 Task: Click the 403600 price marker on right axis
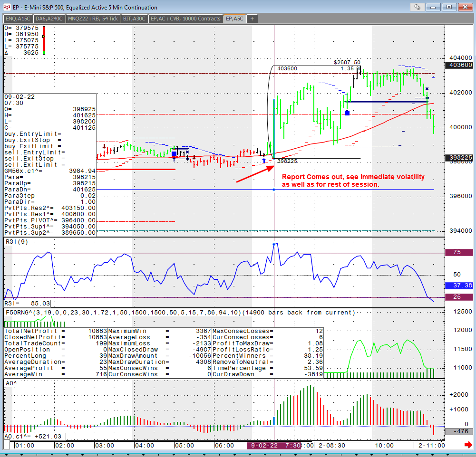[458, 65]
